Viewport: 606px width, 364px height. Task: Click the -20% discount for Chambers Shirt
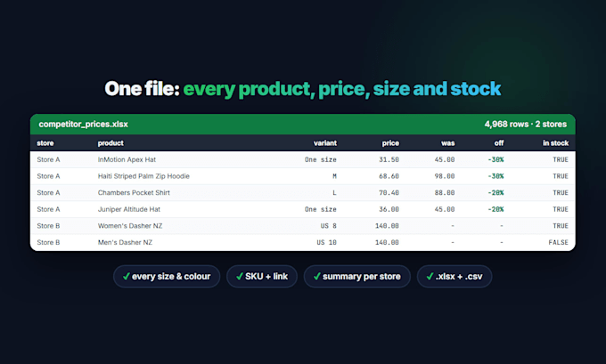pos(495,193)
